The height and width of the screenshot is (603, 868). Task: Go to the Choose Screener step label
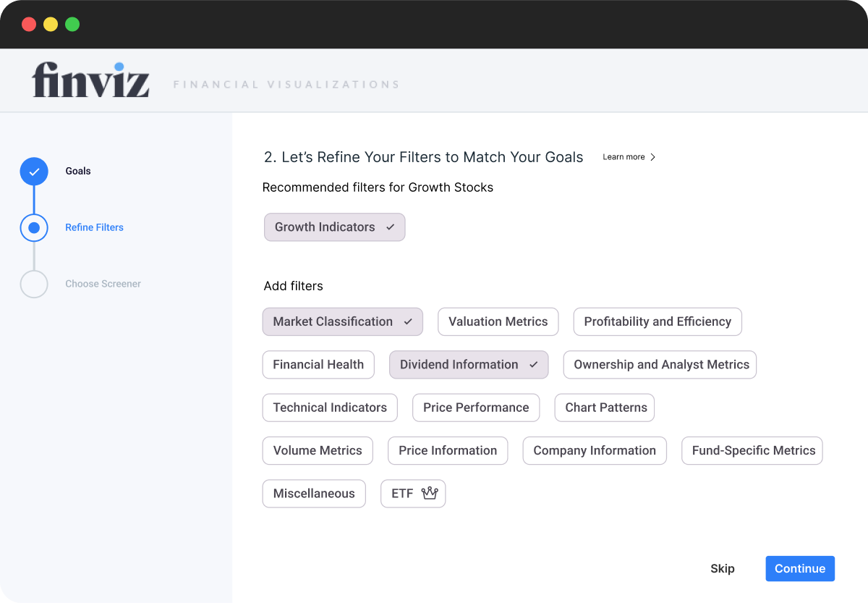pos(103,284)
